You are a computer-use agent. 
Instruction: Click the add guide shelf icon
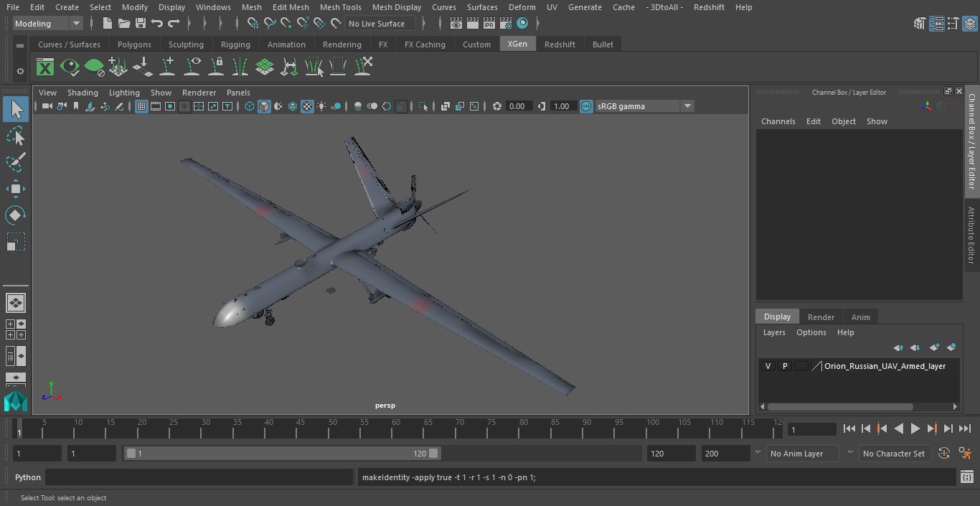point(167,67)
